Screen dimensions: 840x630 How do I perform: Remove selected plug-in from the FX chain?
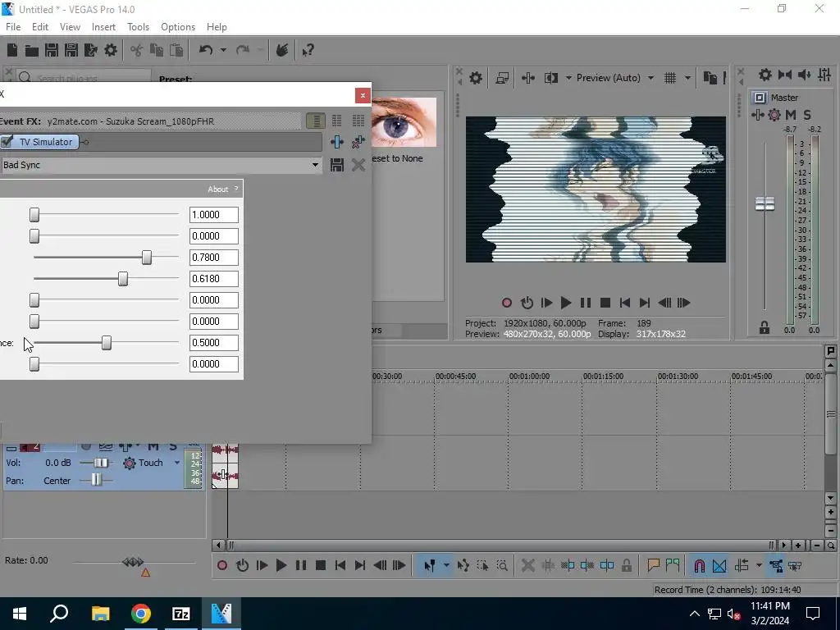(358, 142)
